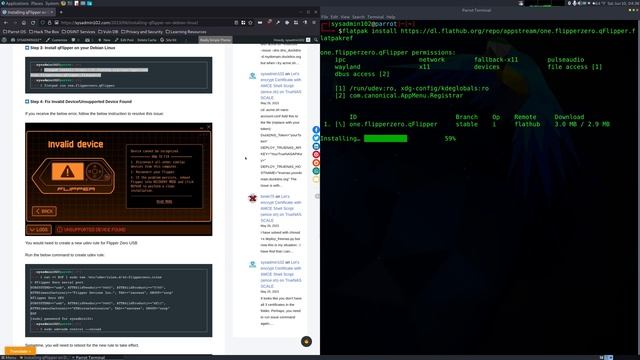The image size is (640, 360).
Task: Share via the yellow icon in share bar
Action: tap(316, 179)
